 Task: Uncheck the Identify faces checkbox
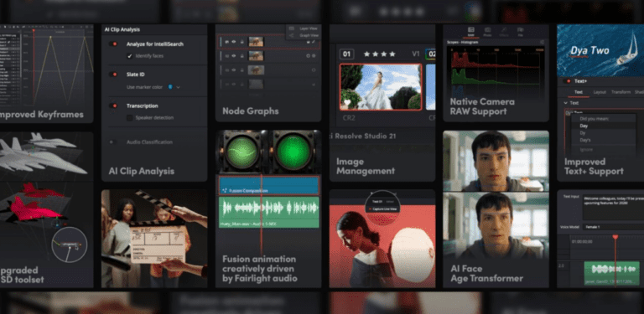click(129, 56)
